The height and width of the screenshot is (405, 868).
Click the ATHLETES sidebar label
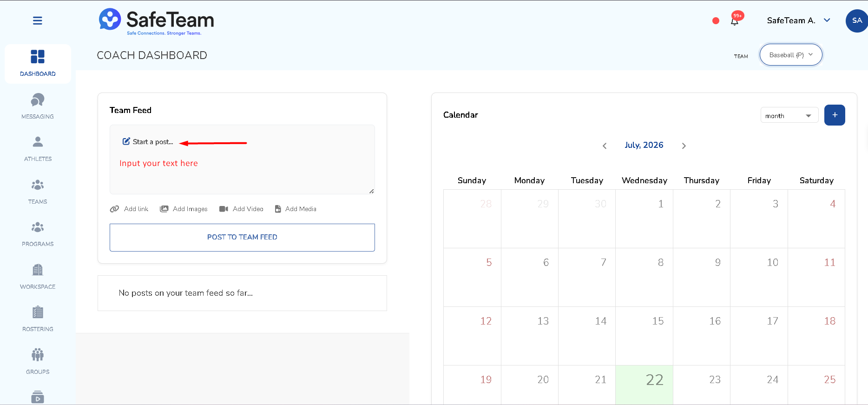(38, 159)
